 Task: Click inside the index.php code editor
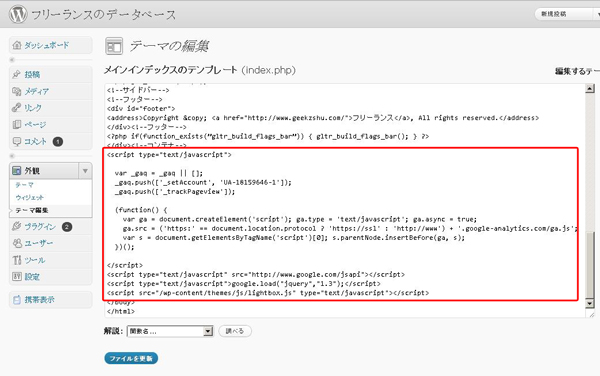click(x=344, y=200)
